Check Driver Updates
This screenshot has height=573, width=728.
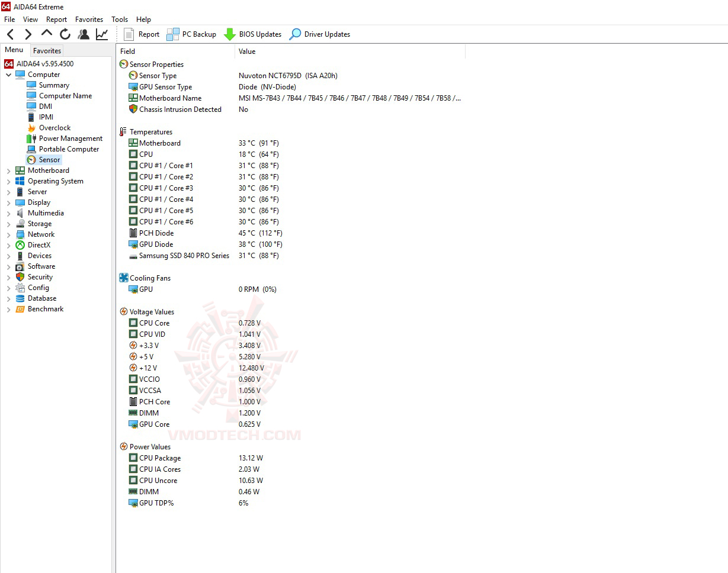point(319,34)
